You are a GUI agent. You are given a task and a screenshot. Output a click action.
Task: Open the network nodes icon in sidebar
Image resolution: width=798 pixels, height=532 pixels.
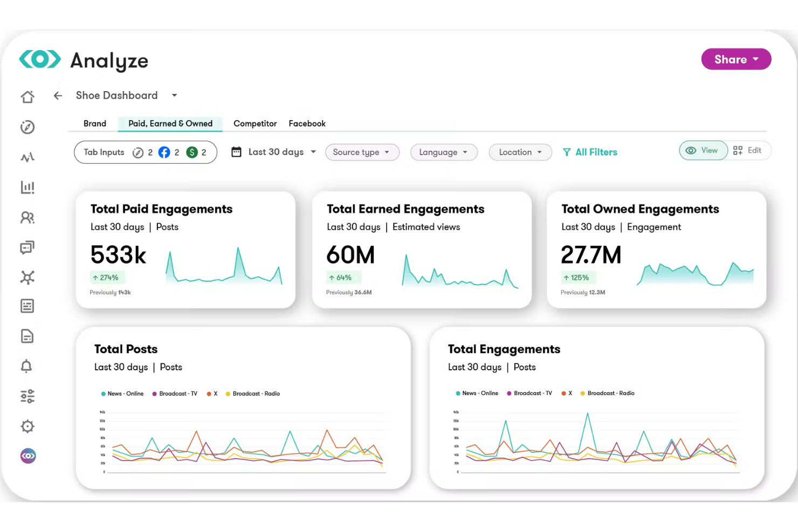coord(27,278)
